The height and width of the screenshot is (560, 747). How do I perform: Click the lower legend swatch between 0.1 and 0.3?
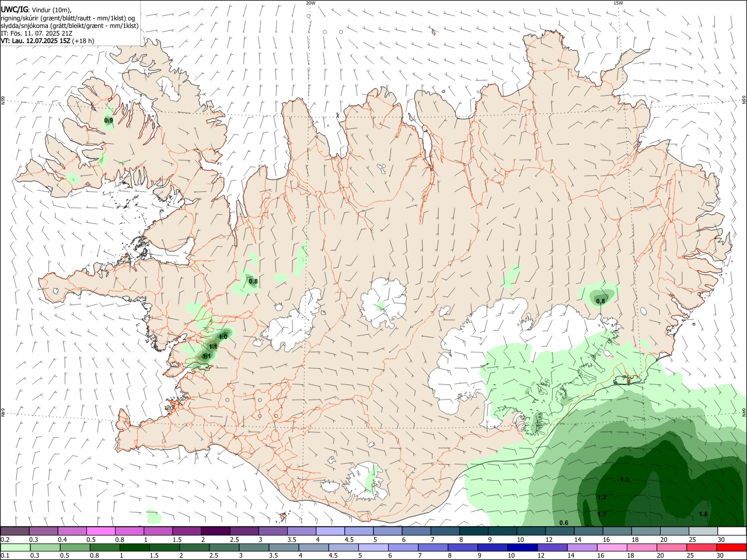pyautogui.click(x=16, y=548)
